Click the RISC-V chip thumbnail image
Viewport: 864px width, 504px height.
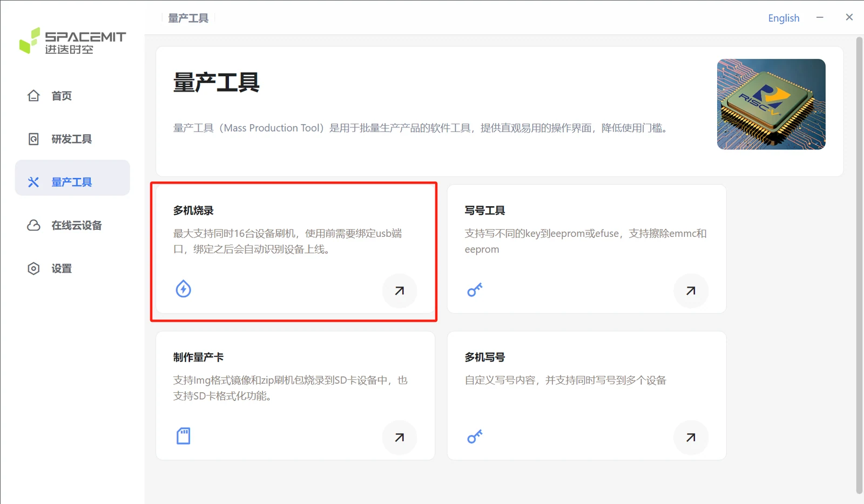point(771,104)
